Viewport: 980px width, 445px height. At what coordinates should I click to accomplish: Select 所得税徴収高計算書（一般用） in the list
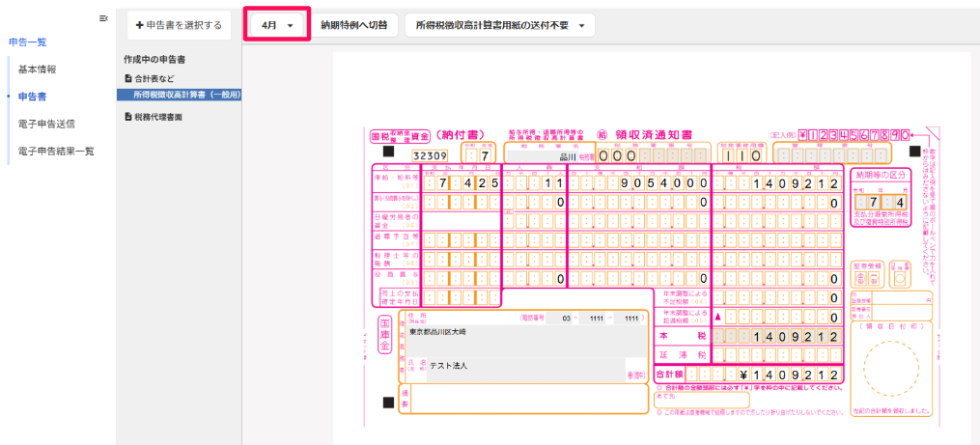(179, 95)
